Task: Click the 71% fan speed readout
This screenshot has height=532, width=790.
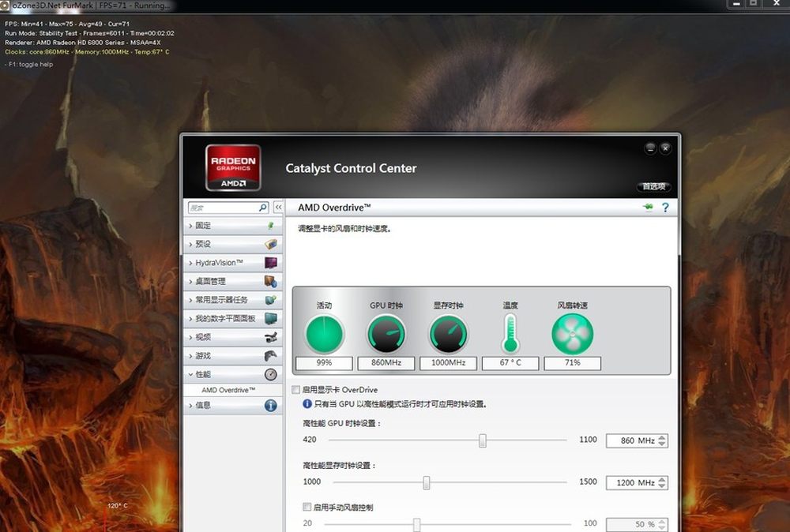Action: coord(572,363)
